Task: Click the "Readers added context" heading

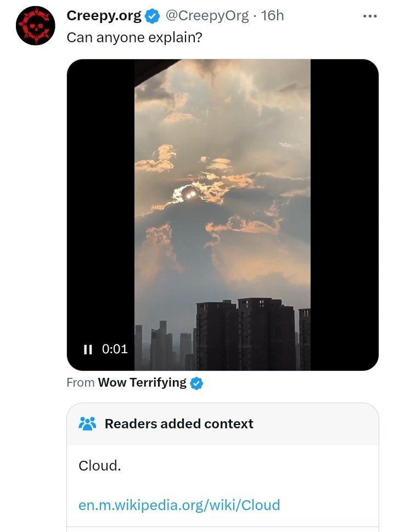Action: click(x=179, y=423)
